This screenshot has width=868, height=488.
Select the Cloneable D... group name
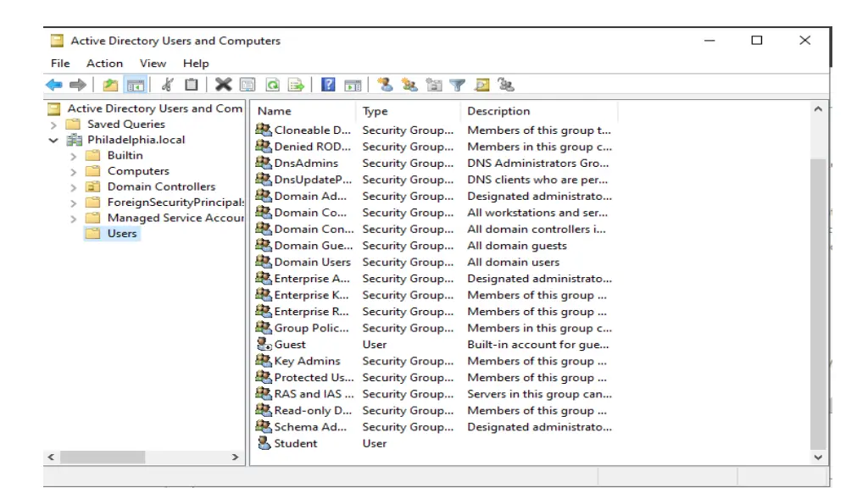tap(312, 130)
